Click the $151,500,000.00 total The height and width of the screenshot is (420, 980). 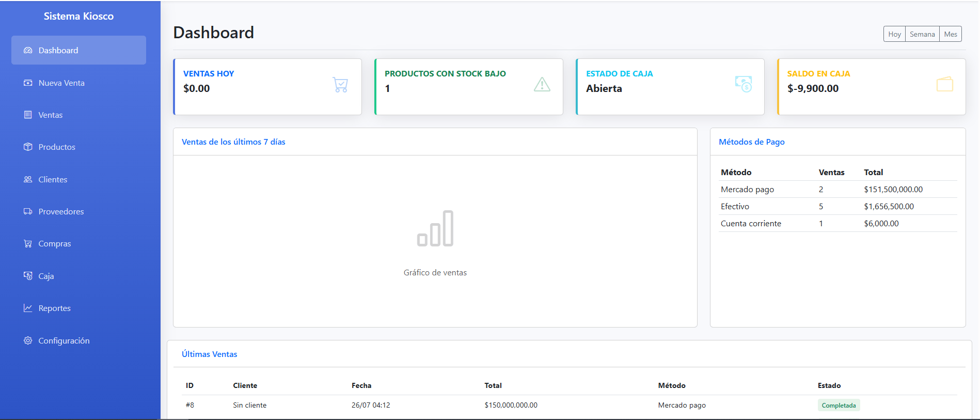[x=893, y=189]
